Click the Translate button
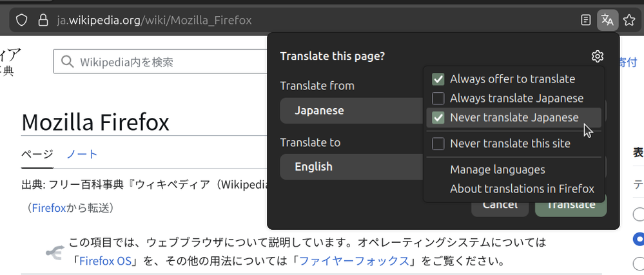The width and height of the screenshot is (644, 275). [x=571, y=205]
